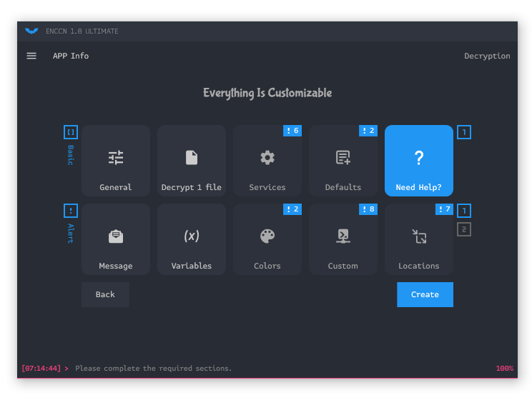Click page 1 box beside Need Help

[x=464, y=132]
